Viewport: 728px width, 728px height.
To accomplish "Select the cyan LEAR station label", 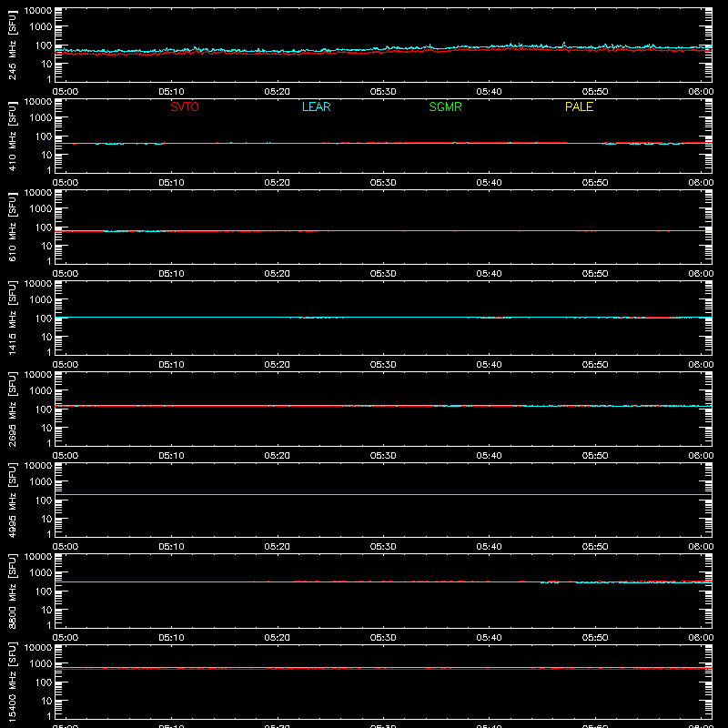I will 316,106.
